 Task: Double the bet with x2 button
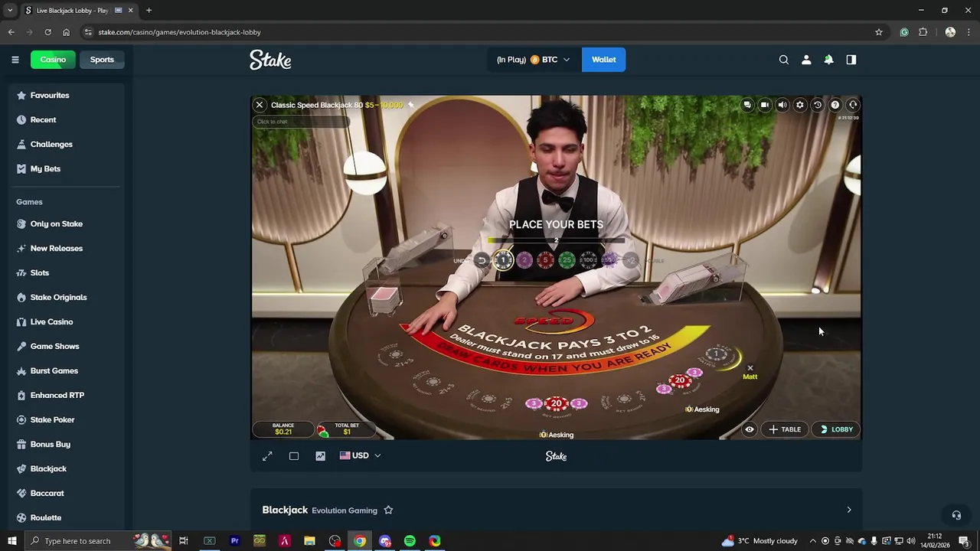(x=632, y=261)
